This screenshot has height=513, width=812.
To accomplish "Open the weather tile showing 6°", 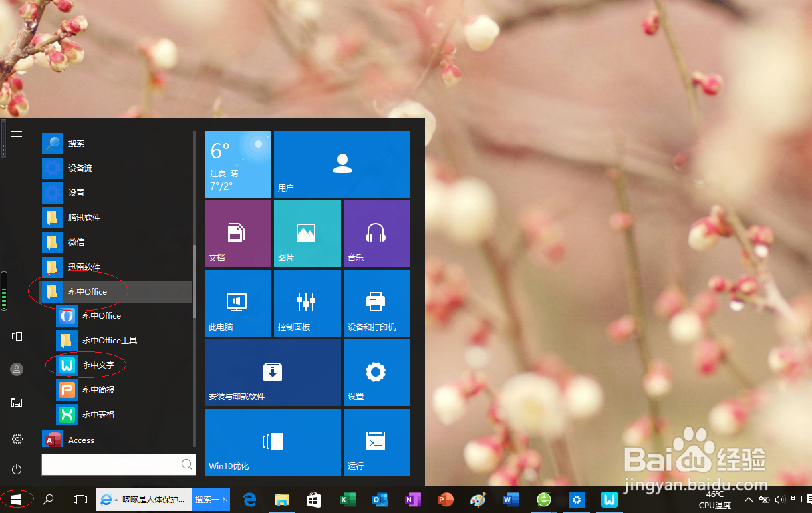I will tap(238, 164).
